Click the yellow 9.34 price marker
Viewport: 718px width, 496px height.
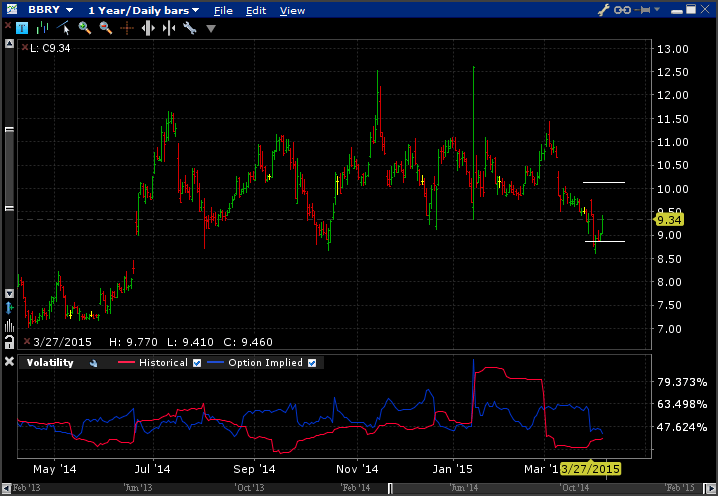pos(669,220)
